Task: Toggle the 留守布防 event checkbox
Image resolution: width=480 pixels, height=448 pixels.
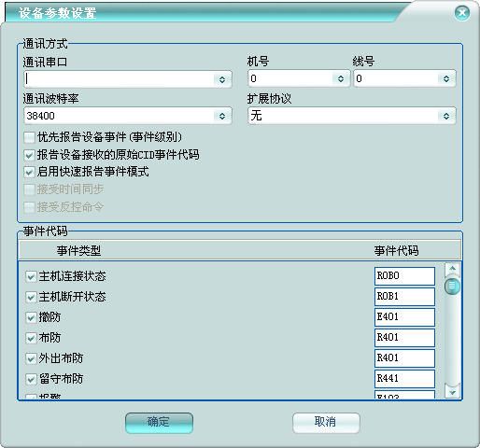Action: pos(31,379)
